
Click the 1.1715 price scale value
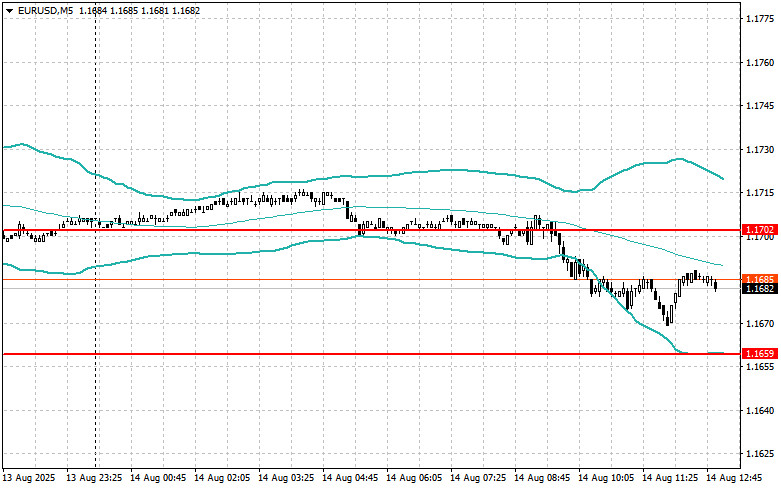tap(760, 193)
